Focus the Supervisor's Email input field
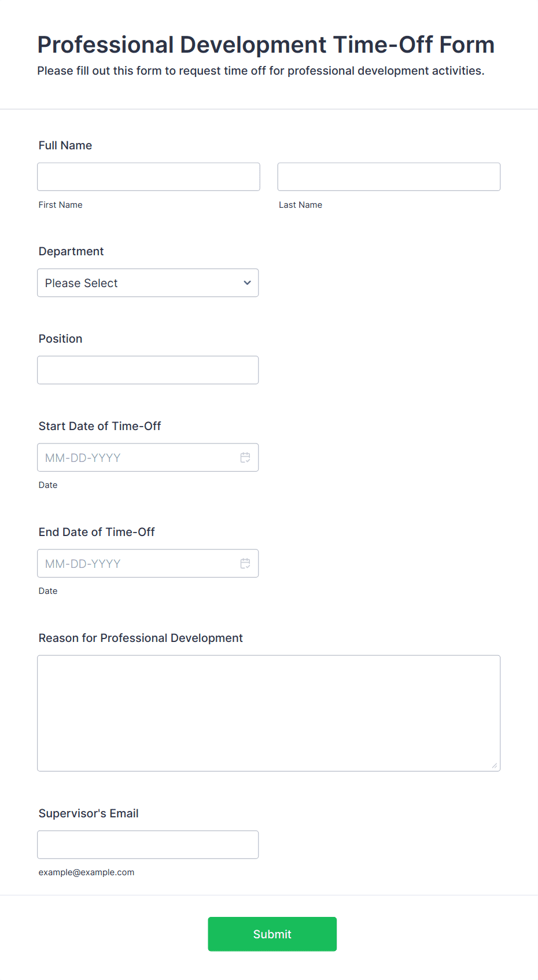 148,845
